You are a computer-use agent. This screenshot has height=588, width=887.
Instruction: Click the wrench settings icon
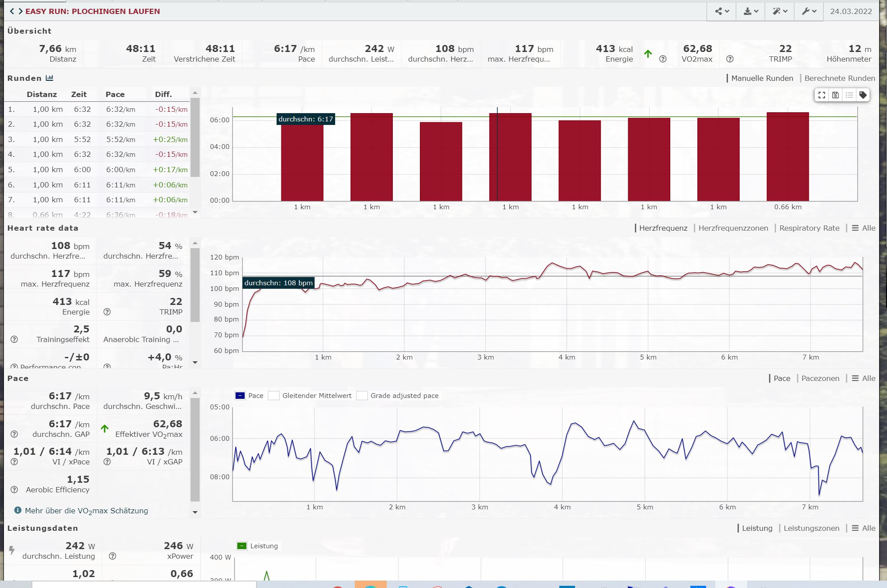point(809,11)
